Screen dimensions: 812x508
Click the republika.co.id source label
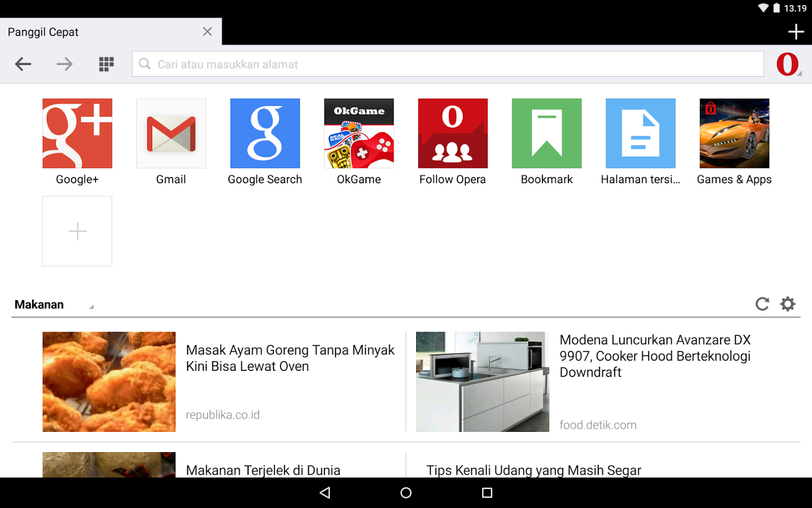223,415
